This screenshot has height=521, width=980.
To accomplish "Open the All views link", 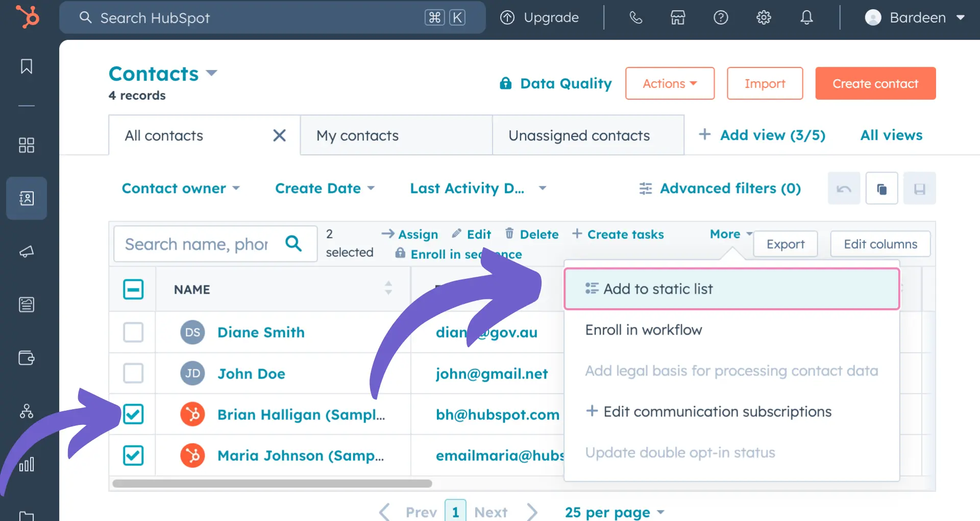I will click(891, 135).
